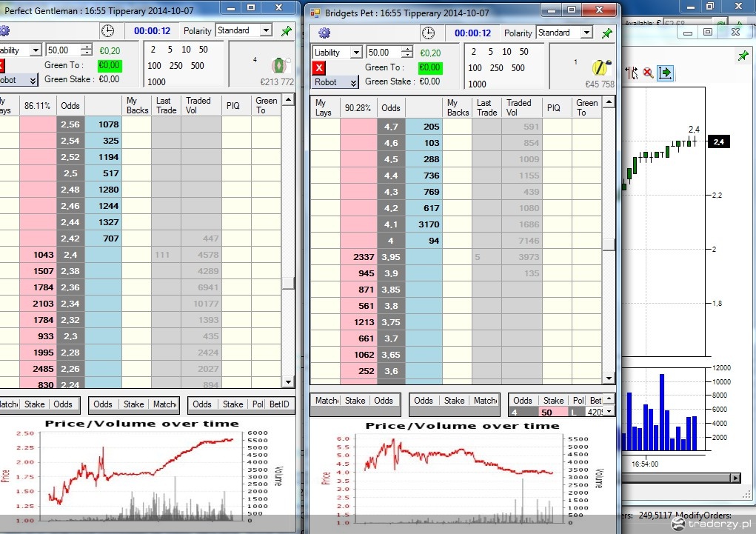
Task: Click Traded Vol column header in Bridgets Pet
Action: [521, 107]
